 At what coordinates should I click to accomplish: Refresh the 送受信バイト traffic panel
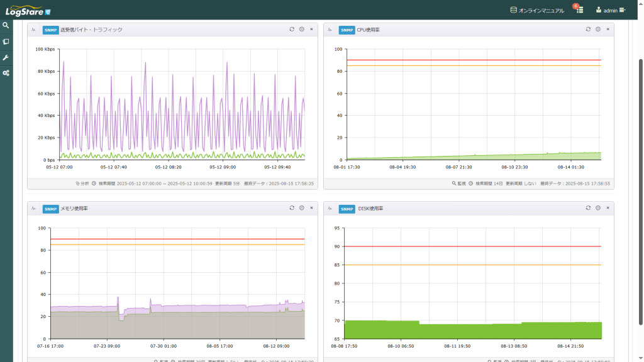(x=292, y=29)
